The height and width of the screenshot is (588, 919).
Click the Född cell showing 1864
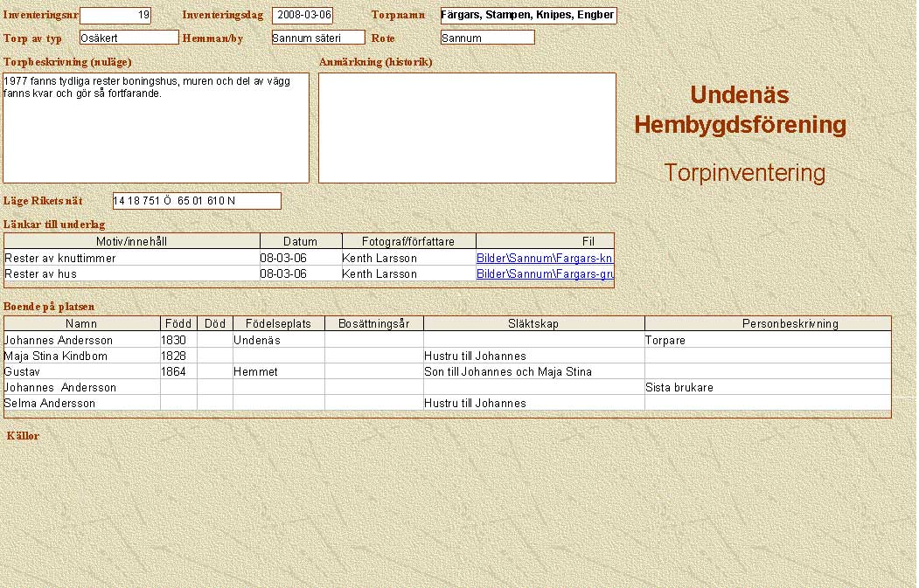click(x=178, y=372)
